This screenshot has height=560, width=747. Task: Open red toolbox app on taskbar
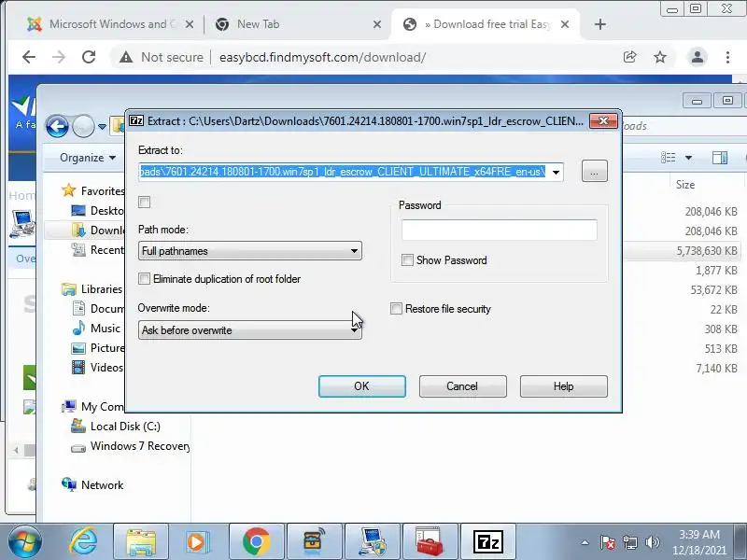430,542
